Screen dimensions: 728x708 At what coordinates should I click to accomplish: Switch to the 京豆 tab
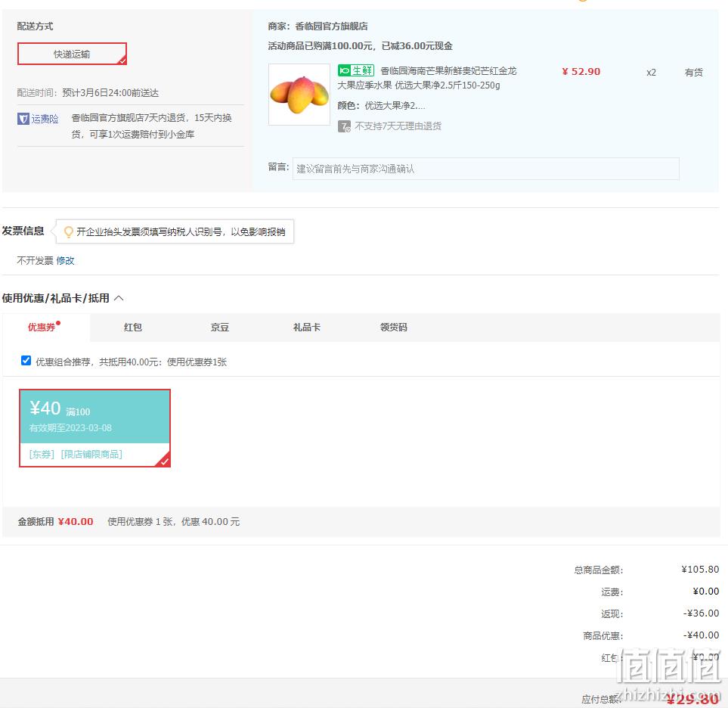pos(219,327)
